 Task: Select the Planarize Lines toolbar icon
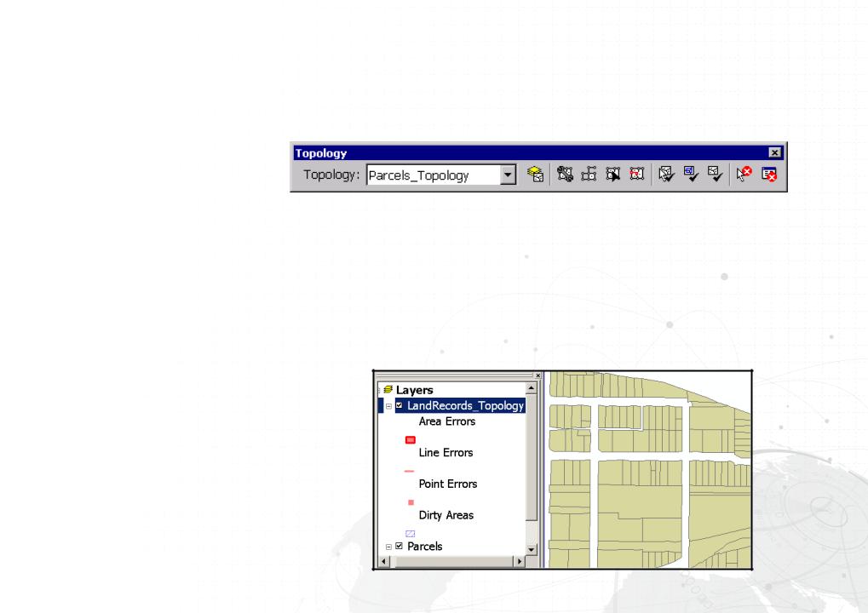[x=589, y=175]
